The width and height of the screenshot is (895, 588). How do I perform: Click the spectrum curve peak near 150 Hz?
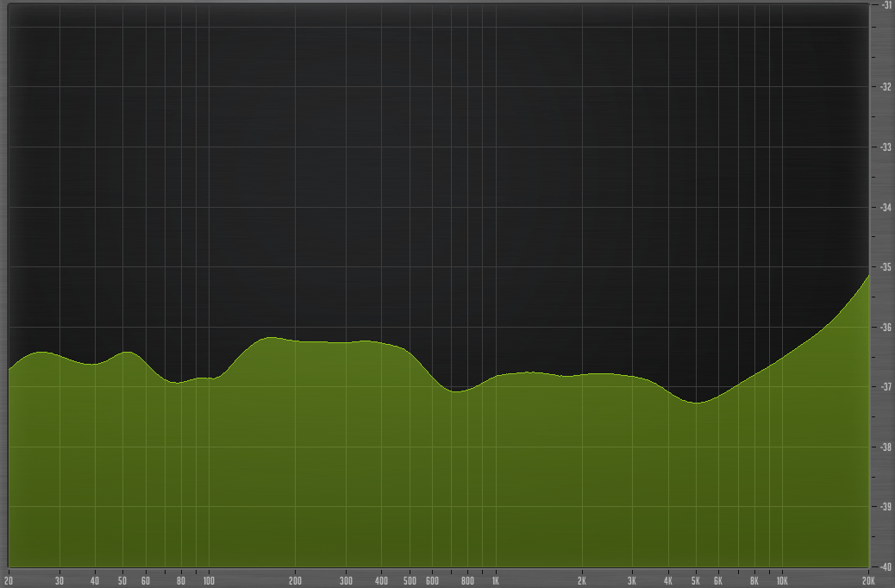269,337
